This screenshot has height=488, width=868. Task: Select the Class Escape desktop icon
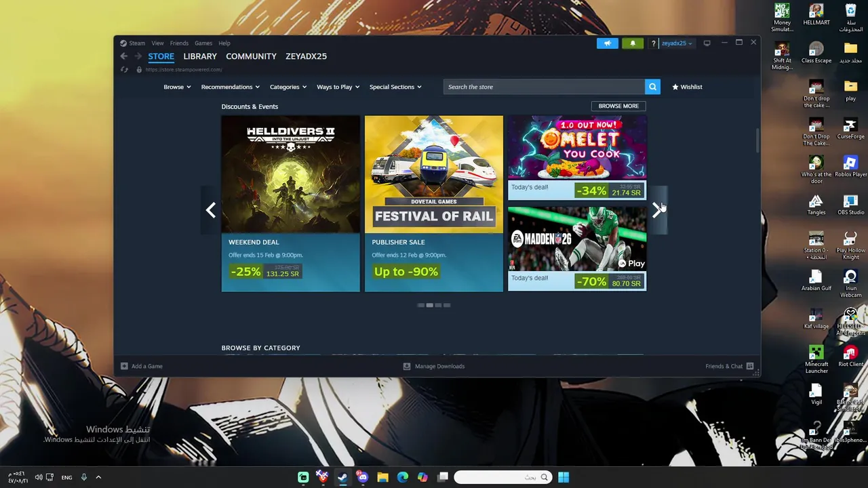coord(816,53)
